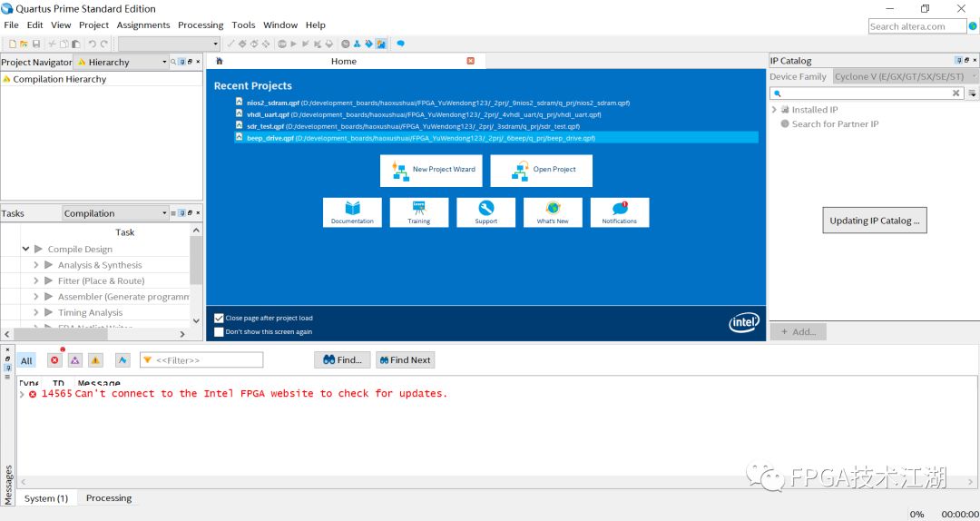Screen dimensions: 980x521
Task: Switch to the System (1) messages tab
Action: 46,498
